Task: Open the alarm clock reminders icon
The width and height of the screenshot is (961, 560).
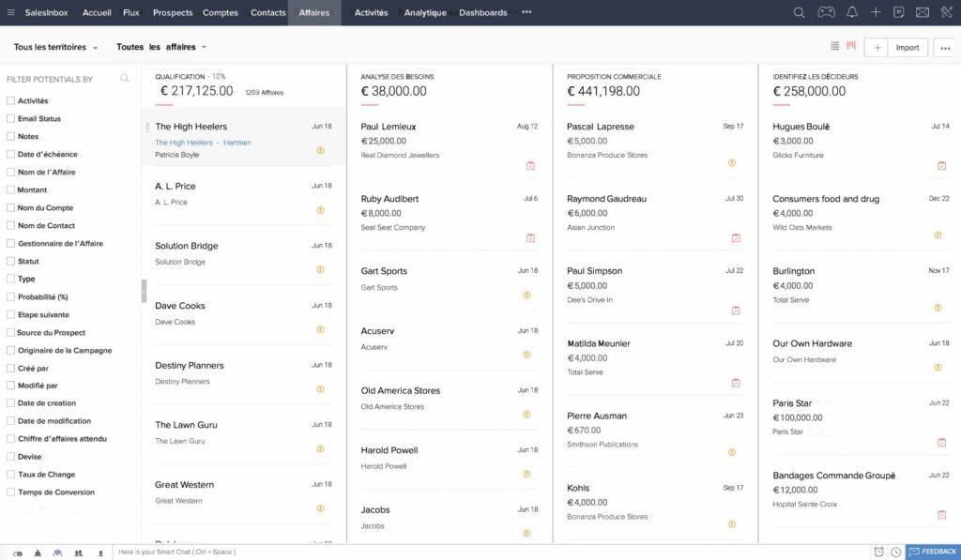Action: point(878,552)
